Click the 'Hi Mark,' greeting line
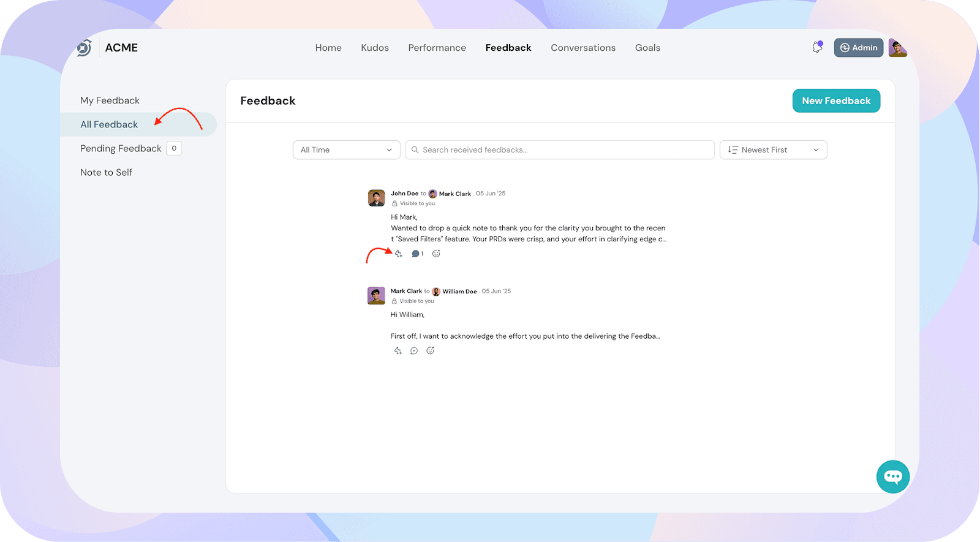Screen dimensions: 980x542 (404, 217)
